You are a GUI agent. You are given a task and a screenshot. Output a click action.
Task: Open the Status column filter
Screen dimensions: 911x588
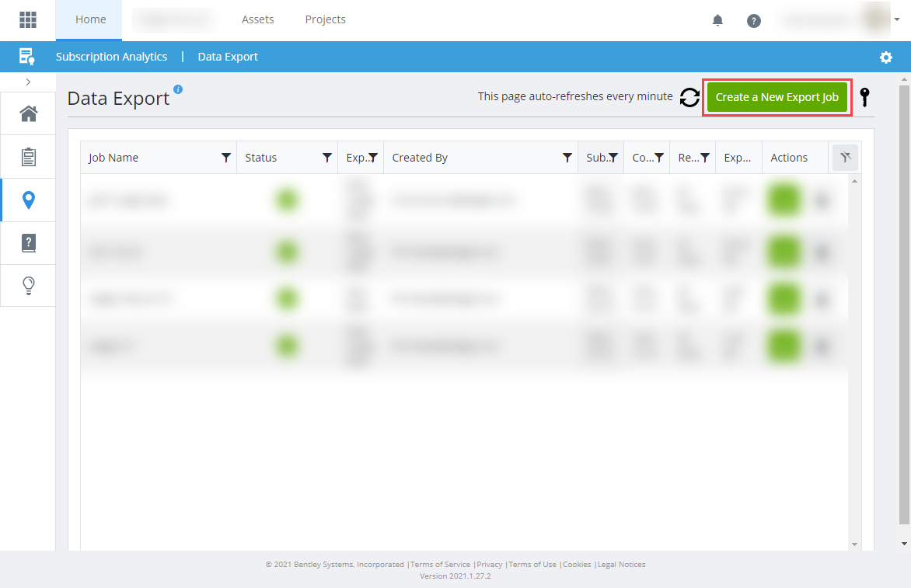click(327, 158)
